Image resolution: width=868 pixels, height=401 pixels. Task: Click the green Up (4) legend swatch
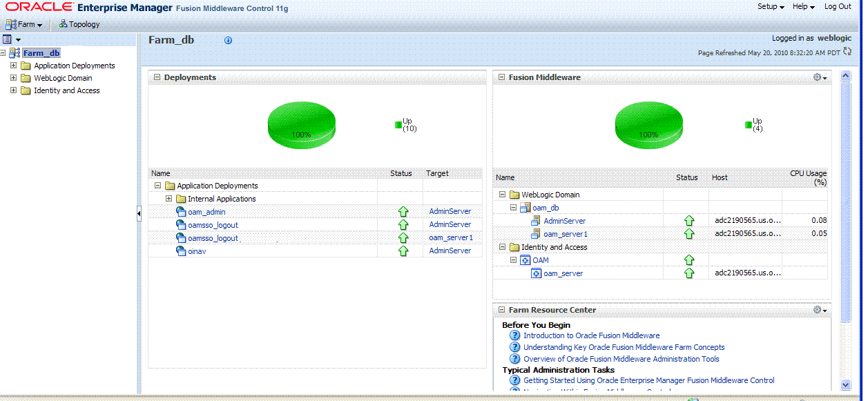coord(749,125)
